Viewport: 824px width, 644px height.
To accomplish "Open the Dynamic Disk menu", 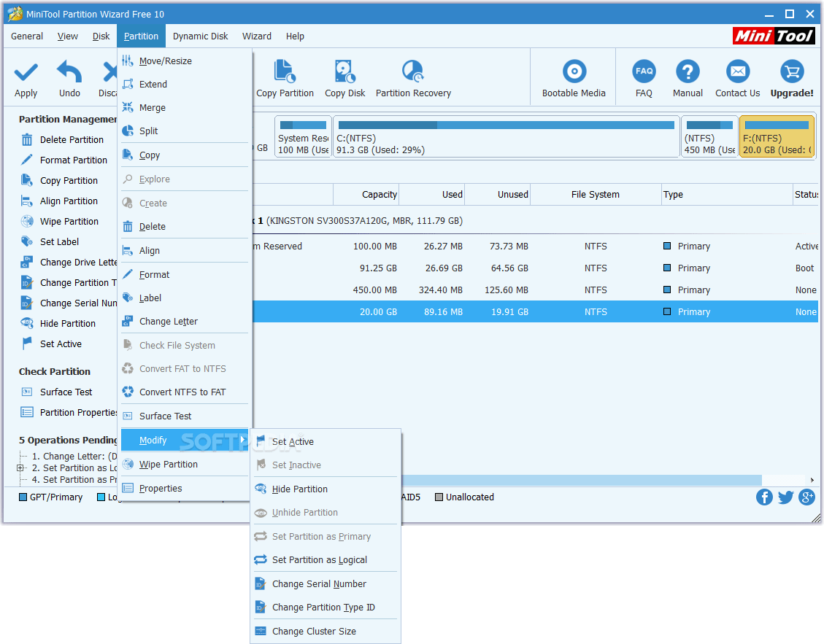I will click(x=200, y=36).
